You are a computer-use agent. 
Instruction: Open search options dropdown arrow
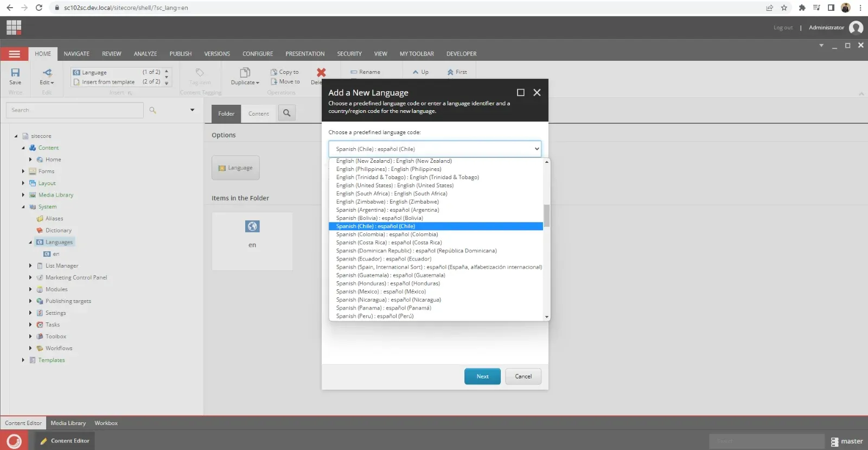click(192, 110)
